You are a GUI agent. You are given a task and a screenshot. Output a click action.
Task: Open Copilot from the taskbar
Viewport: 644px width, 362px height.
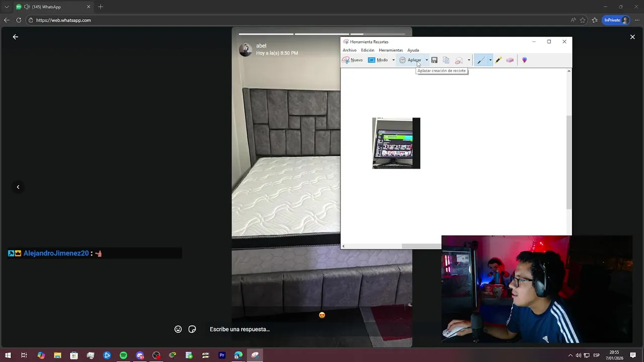pos(41,355)
